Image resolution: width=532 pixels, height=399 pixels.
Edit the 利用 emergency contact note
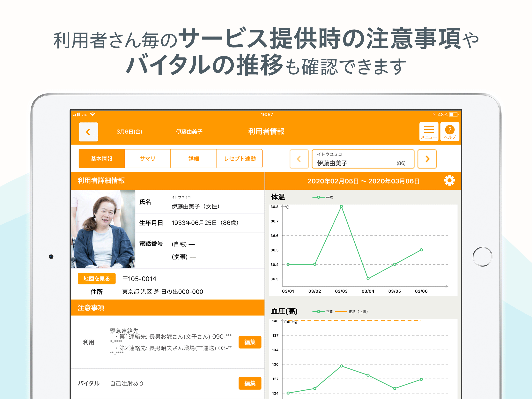point(250,342)
